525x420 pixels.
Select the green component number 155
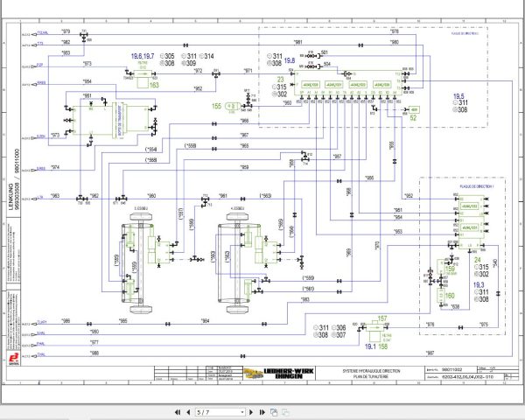[217, 106]
